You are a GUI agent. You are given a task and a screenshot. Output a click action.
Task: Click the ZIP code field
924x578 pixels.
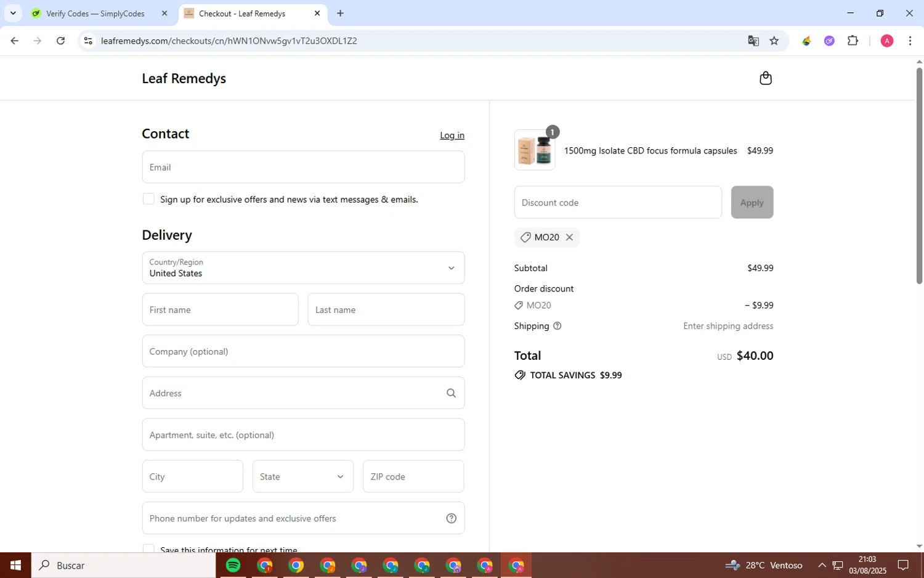(x=413, y=476)
